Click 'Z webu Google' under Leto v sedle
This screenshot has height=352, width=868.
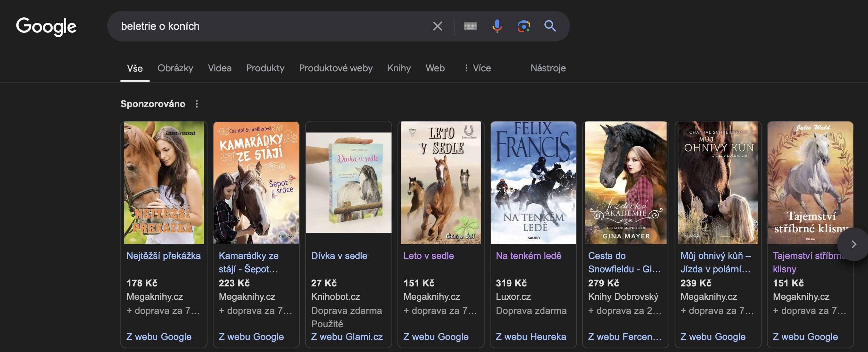click(x=436, y=337)
